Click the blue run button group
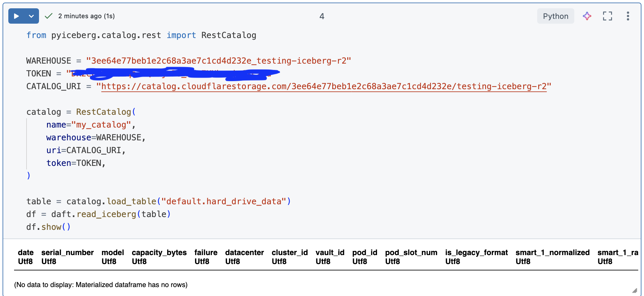 click(23, 16)
